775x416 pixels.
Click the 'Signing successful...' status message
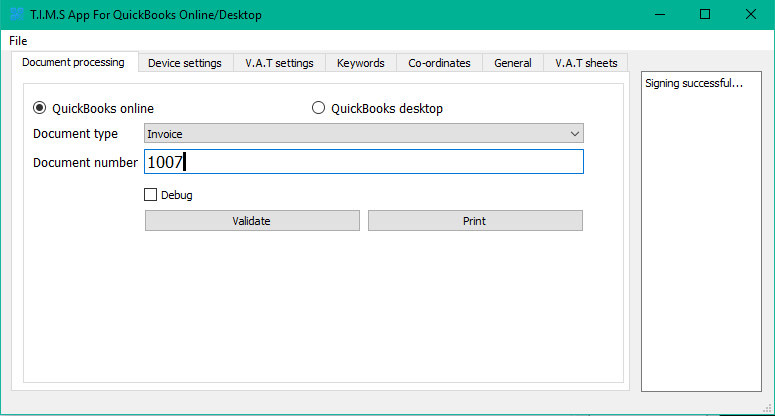coord(693,83)
